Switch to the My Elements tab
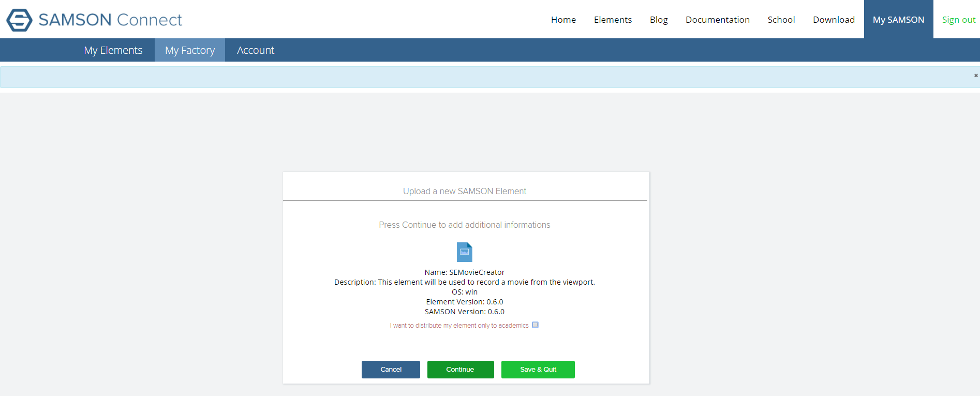Image resolution: width=980 pixels, height=396 pixels. coord(113,50)
